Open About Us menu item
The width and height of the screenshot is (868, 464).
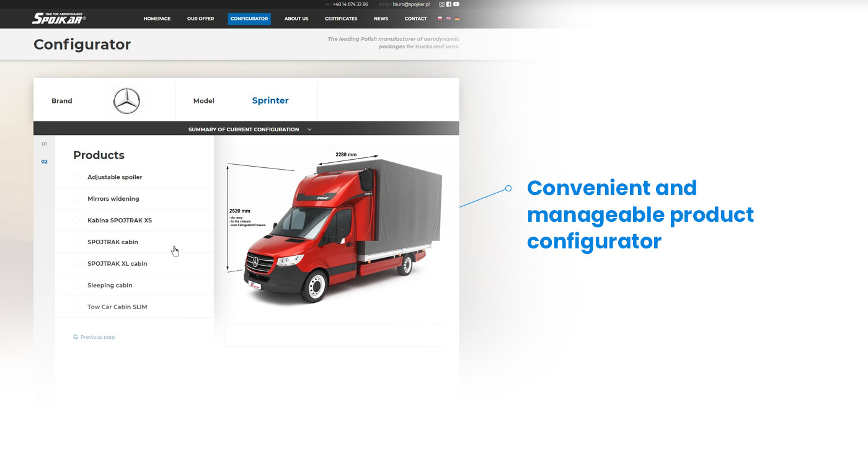pos(296,19)
